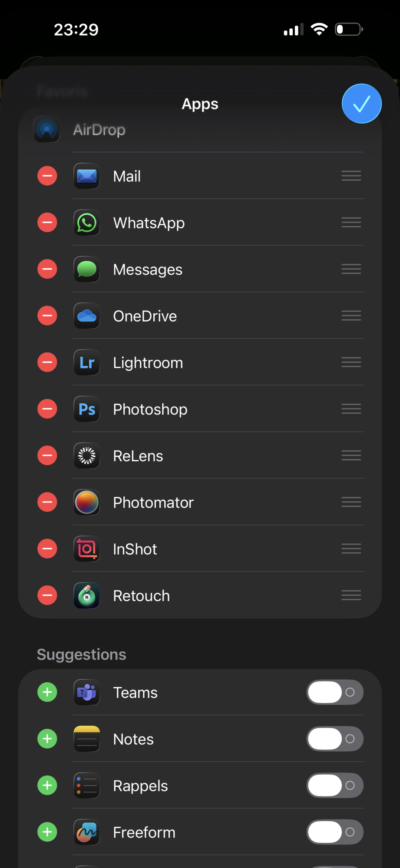Tap the InShot reorder grip lines
The image size is (400, 868).
click(x=351, y=549)
